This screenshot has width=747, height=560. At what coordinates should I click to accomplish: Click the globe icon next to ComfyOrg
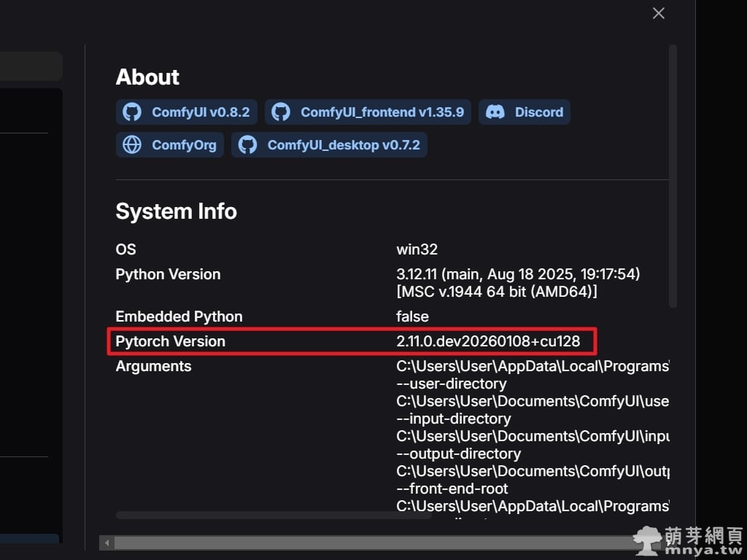(x=132, y=145)
